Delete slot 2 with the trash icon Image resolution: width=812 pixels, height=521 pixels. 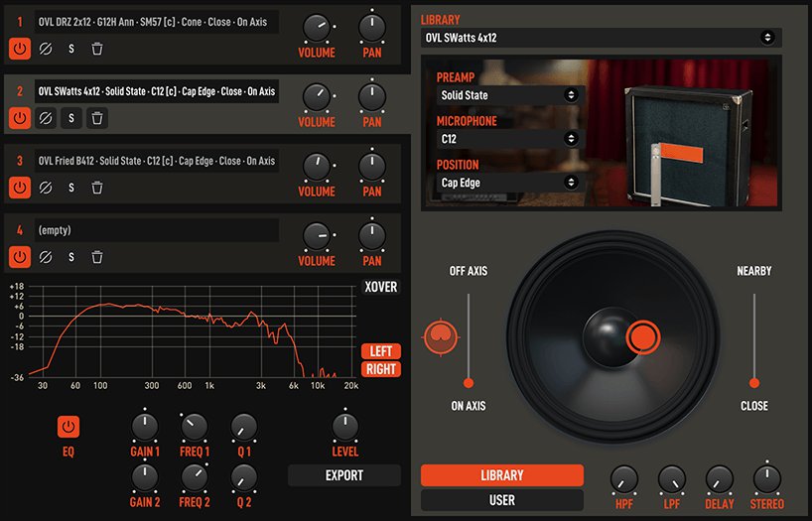click(x=96, y=118)
